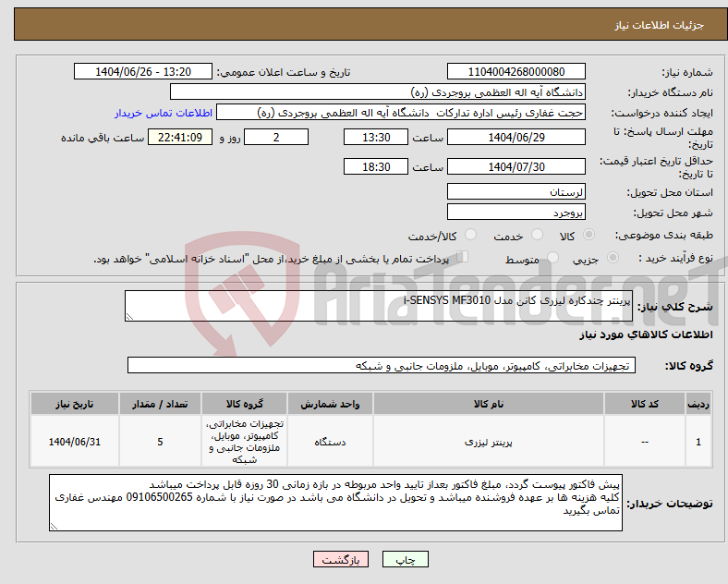Image resolution: width=728 pixels, height=584 pixels.
Task: Click the need date cell 1404/06/31
Action: point(75,442)
